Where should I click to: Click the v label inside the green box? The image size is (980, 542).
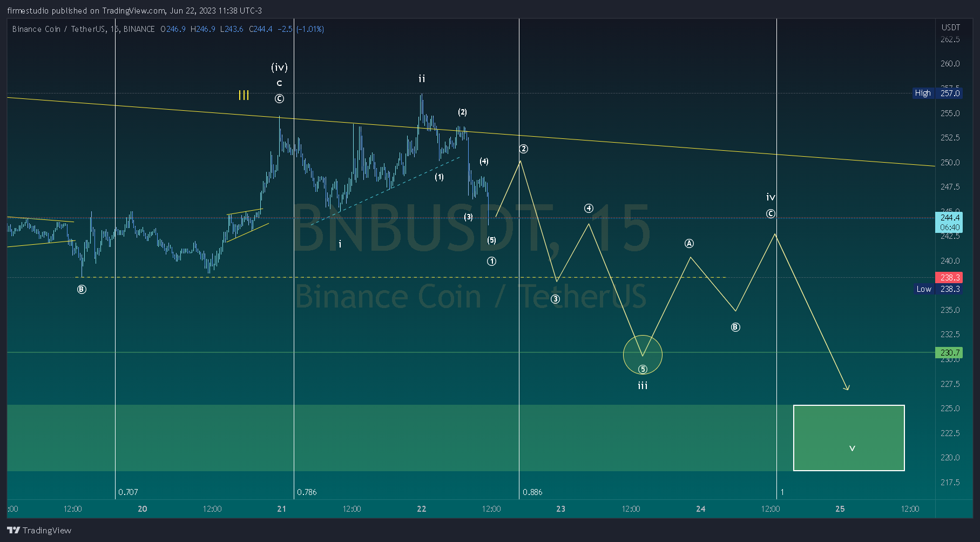click(x=852, y=448)
